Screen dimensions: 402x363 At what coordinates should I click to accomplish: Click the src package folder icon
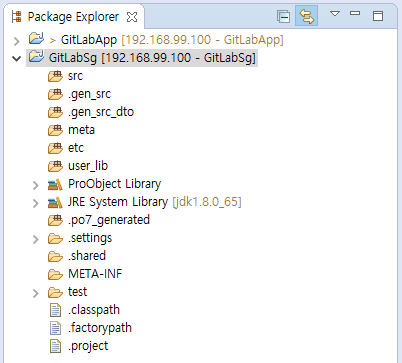pyautogui.click(x=55, y=76)
